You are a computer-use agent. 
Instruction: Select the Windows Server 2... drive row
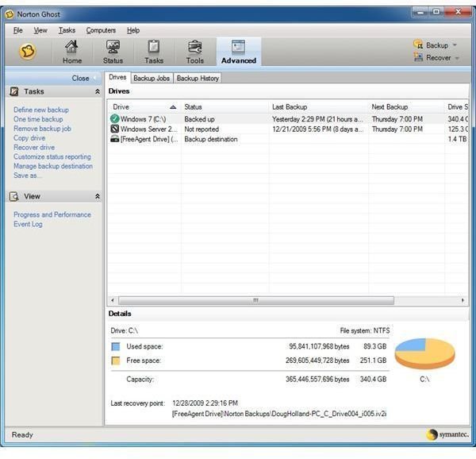[288, 129]
